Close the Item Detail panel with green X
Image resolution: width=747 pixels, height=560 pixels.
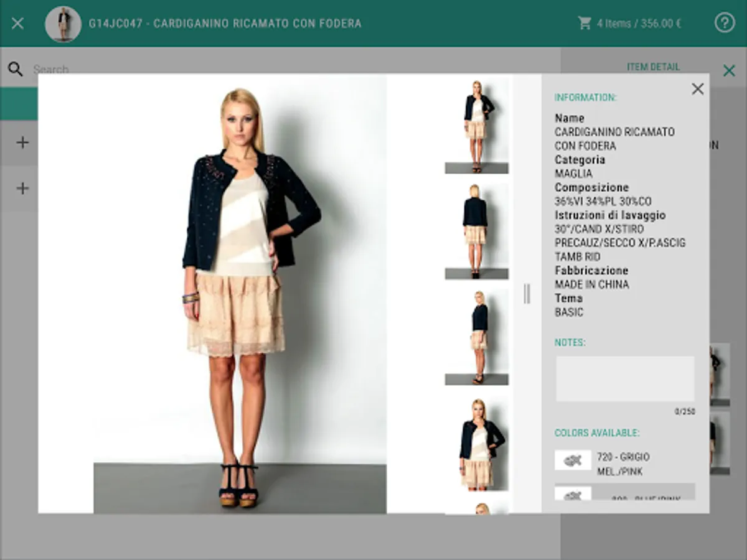[x=729, y=70]
